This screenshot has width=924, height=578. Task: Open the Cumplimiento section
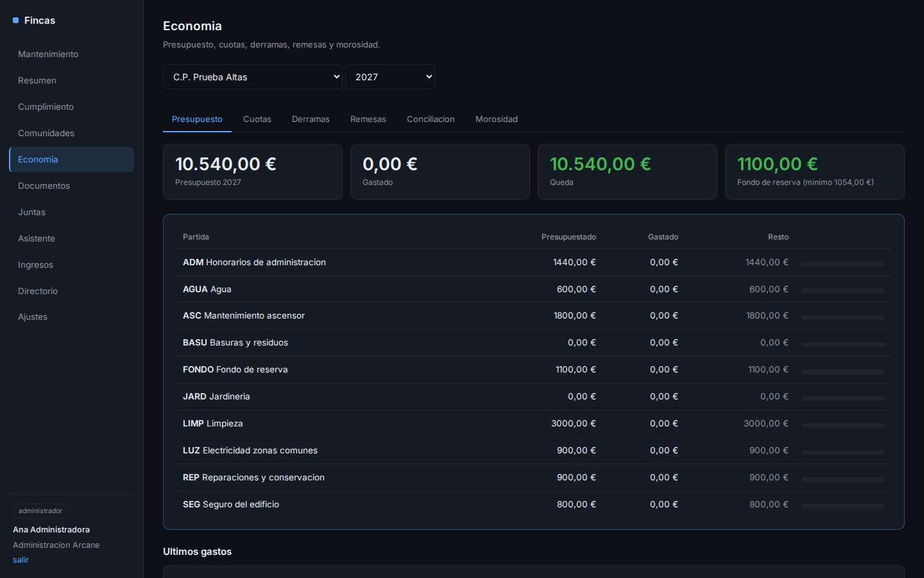[71, 107]
